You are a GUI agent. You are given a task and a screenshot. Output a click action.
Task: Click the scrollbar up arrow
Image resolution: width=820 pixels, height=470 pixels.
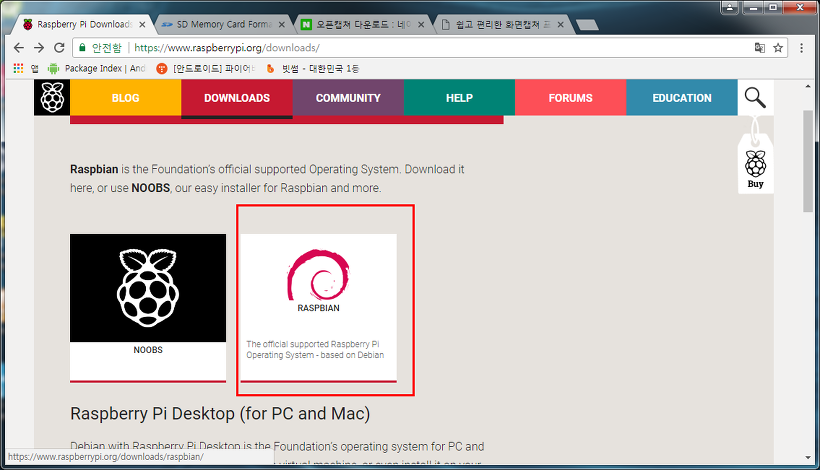click(x=808, y=86)
